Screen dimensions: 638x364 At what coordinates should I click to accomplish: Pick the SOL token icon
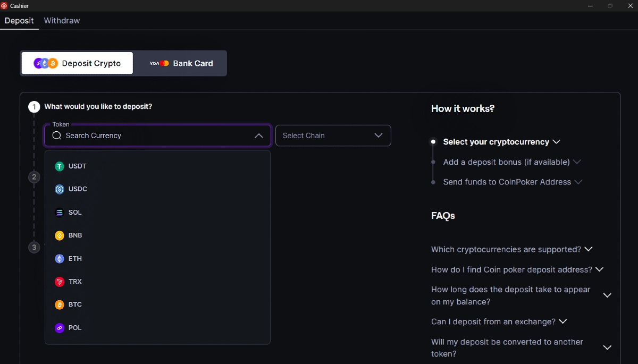(x=60, y=212)
